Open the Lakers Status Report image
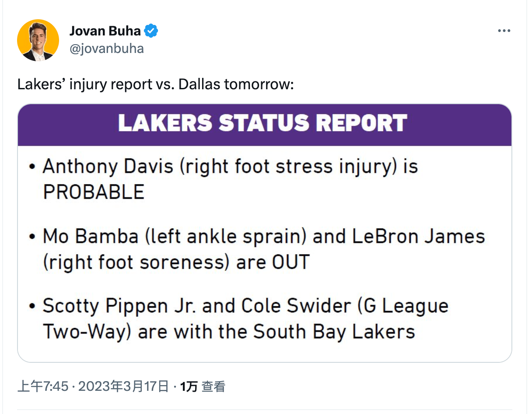The height and width of the screenshot is (414, 532). pos(265,233)
